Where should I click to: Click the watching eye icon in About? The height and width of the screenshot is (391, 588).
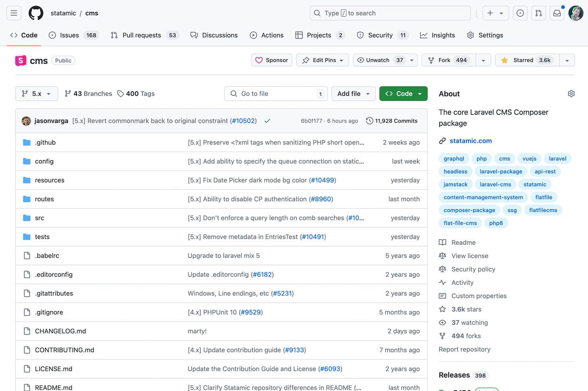point(442,323)
